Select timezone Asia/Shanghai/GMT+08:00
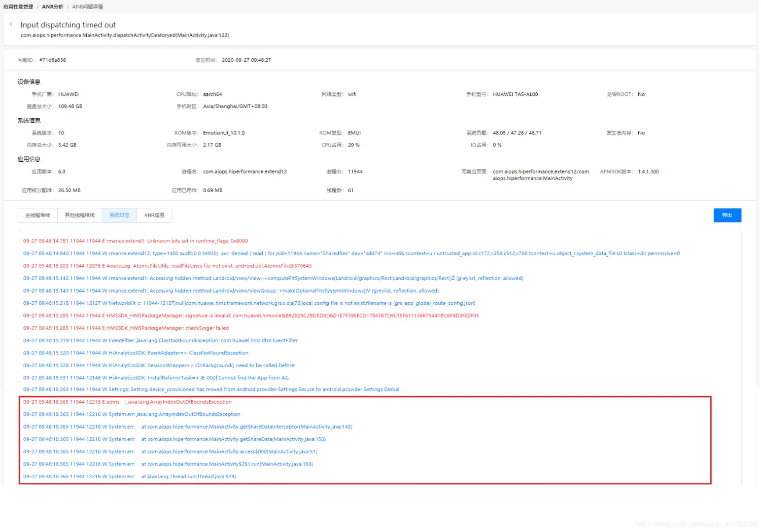Screen dimensions: 761x532 pyautogui.click(x=235, y=107)
